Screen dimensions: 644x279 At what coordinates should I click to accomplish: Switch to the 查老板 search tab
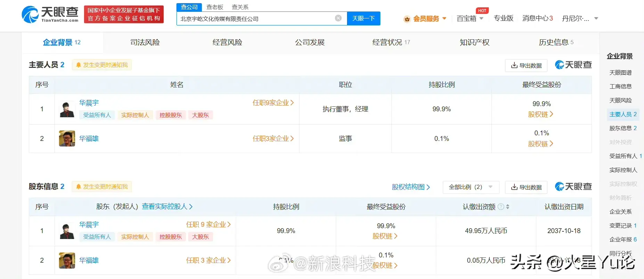215,7
